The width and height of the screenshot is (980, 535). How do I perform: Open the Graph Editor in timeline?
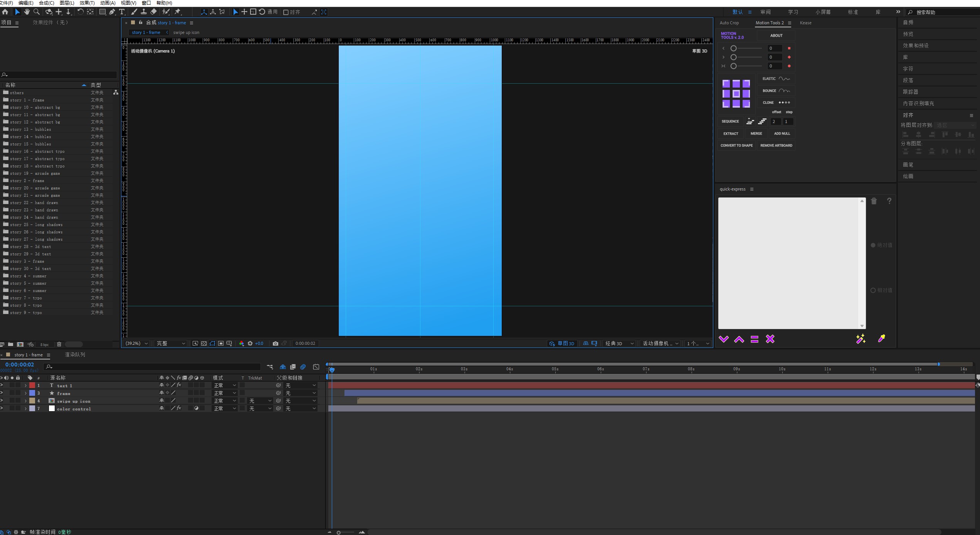(316, 367)
